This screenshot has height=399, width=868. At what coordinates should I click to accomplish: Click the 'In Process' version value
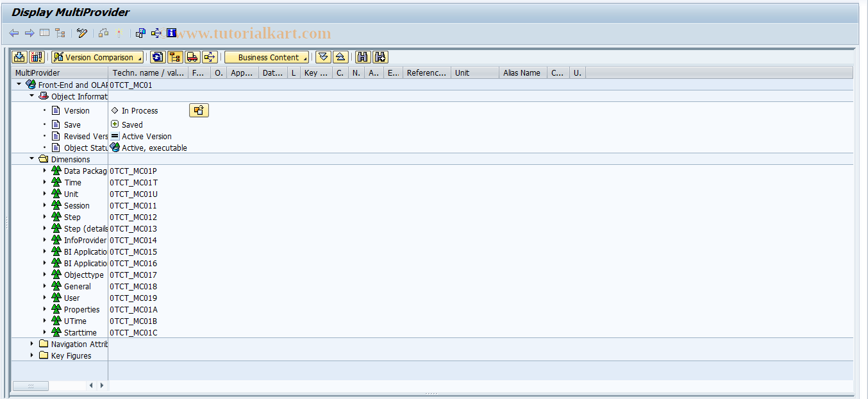click(140, 110)
